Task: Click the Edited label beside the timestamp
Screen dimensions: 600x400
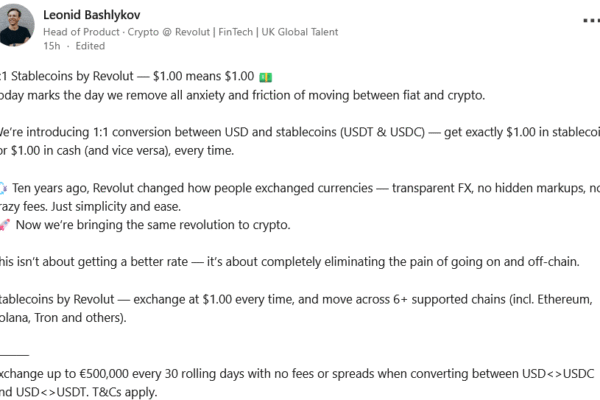Action: pos(90,46)
